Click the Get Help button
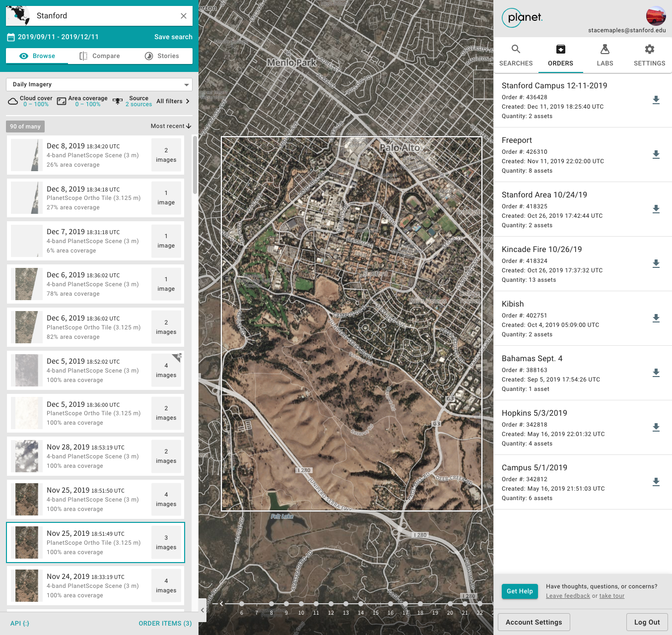 click(520, 591)
